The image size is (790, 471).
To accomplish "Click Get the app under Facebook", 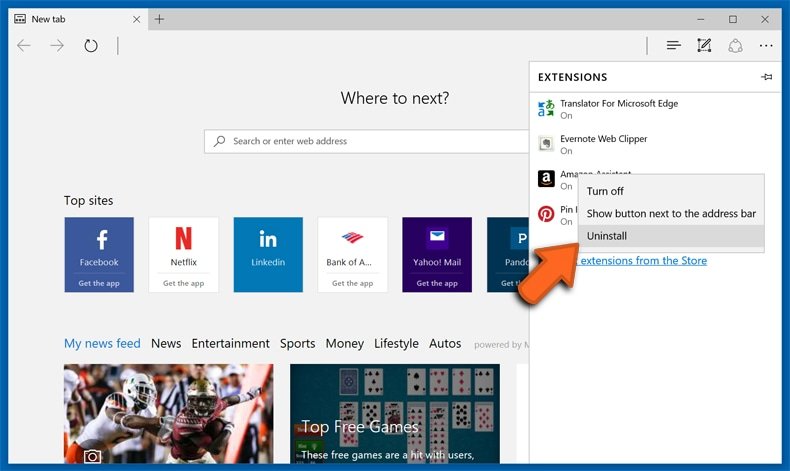I will 99,283.
